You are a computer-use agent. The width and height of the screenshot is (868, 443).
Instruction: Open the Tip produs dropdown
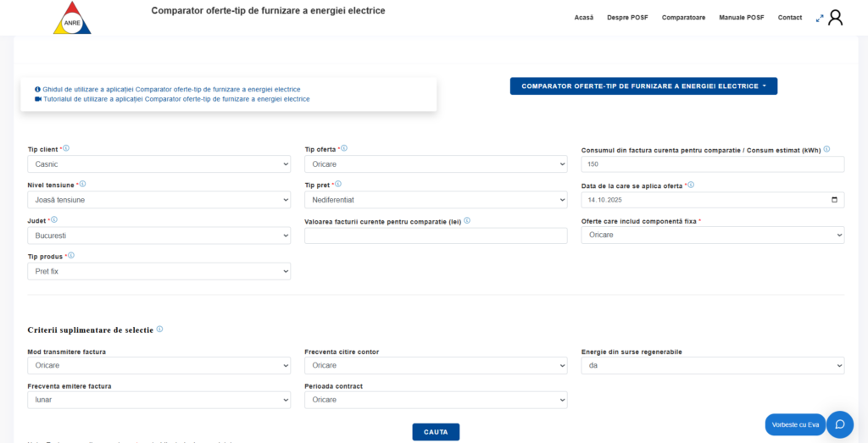(159, 271)
